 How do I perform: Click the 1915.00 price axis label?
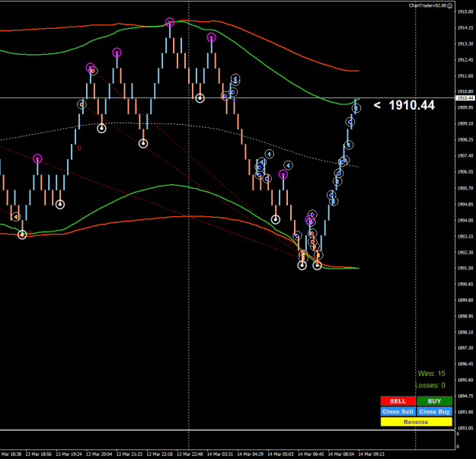tap(465, 11)
